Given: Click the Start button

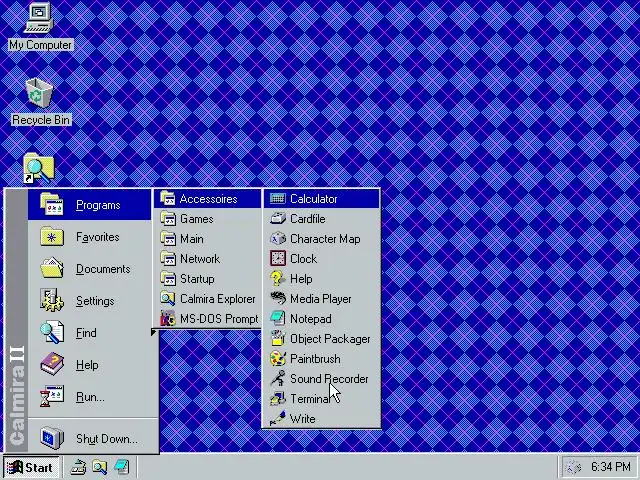Looking at the screenshot, I should [x=31, y=467].
